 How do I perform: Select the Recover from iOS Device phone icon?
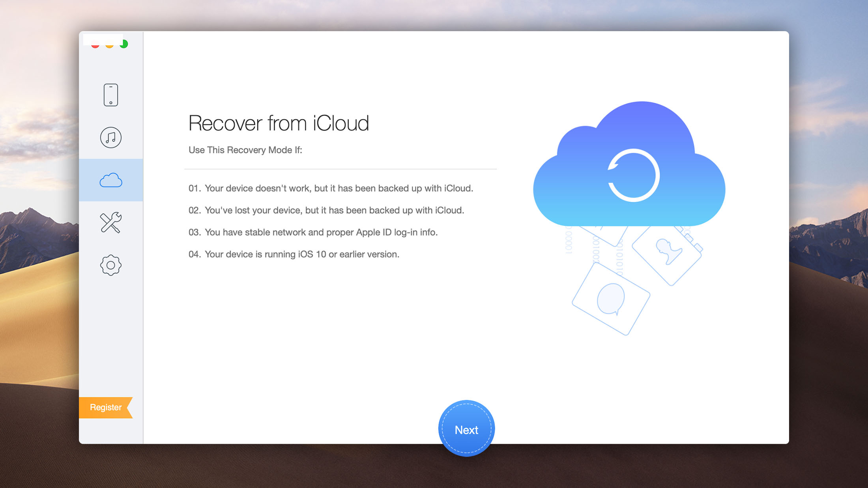[111, 95]
